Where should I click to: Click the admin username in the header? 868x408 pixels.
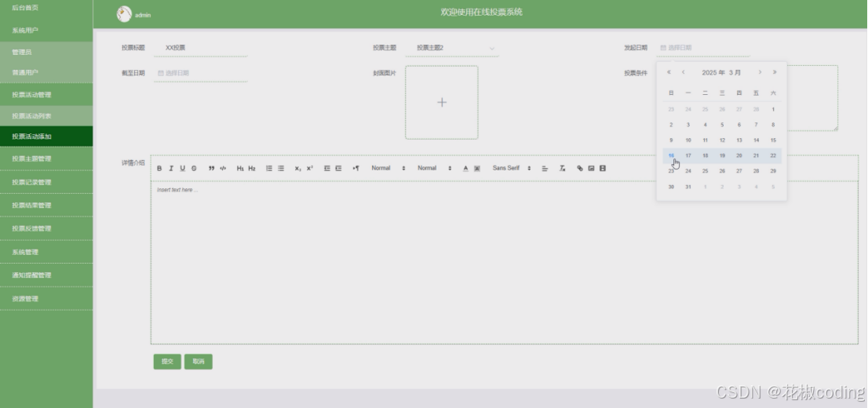click(x=143, y=16)
